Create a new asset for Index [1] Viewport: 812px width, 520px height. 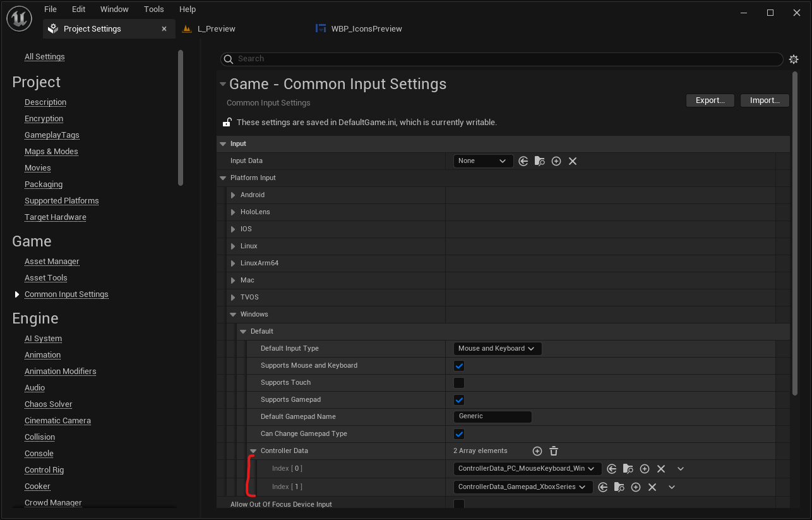click(636, 487)
